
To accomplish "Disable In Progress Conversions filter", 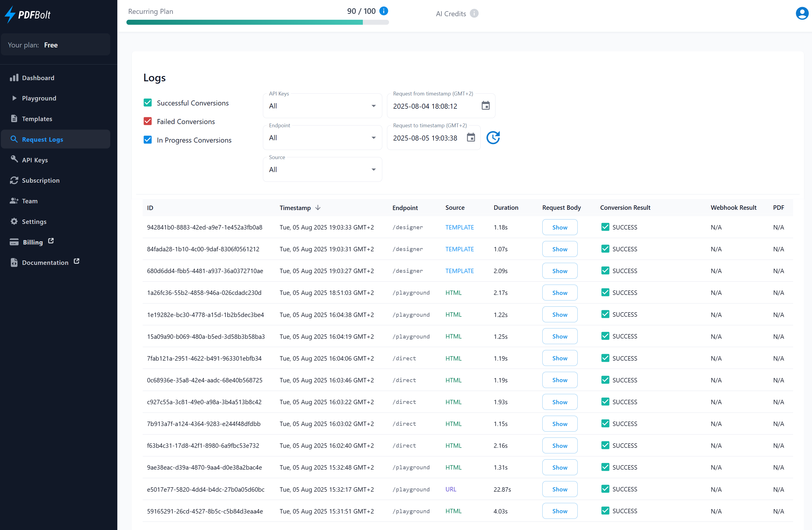I will point(148,140).
